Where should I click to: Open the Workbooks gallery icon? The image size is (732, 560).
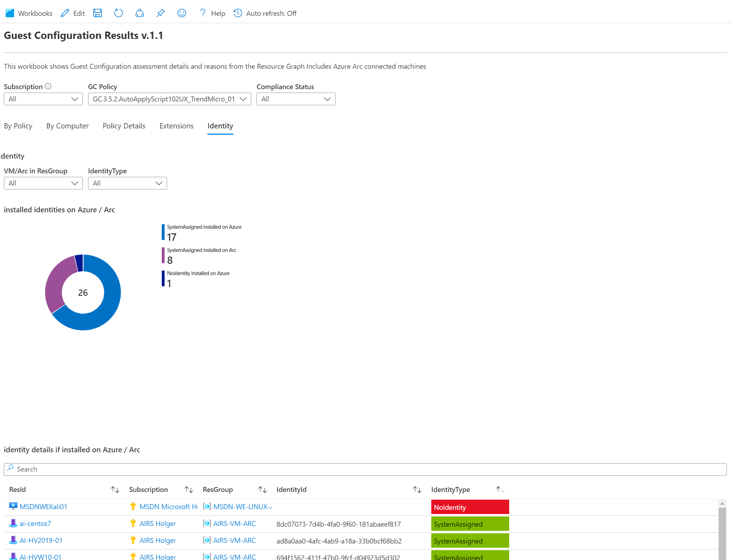pyautogui.click(x=10, y=13)
